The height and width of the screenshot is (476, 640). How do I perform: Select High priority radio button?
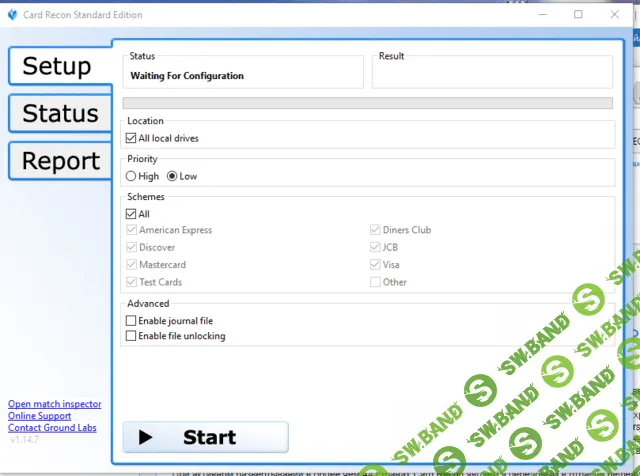131,176
